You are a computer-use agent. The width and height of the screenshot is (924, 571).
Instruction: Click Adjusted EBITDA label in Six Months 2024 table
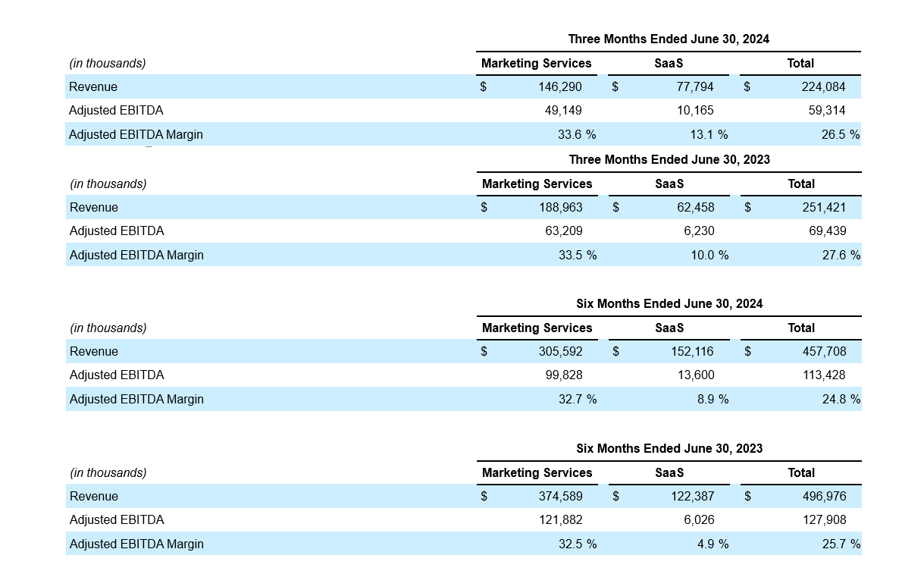[x=117, y=375]
